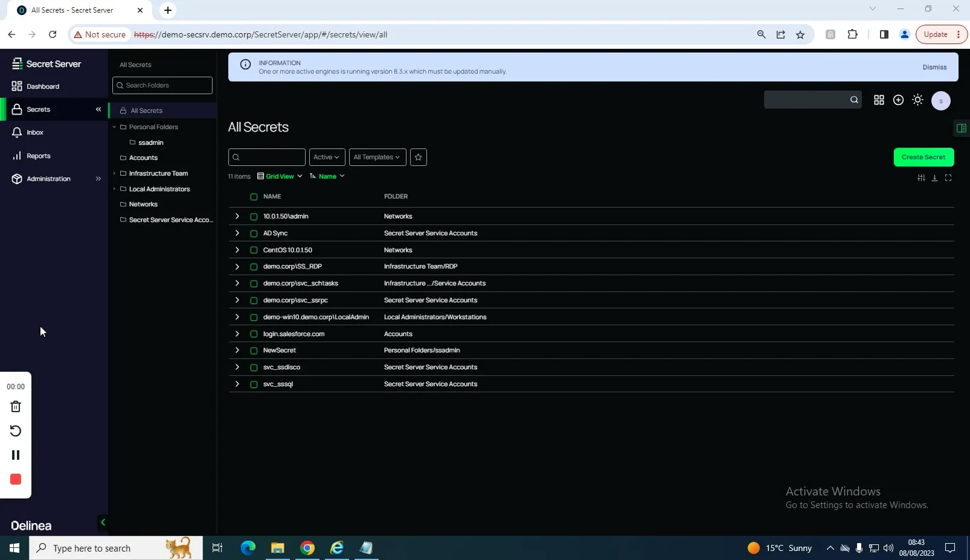
Task: Reload the browser page
Action: [x=53, y=34]
